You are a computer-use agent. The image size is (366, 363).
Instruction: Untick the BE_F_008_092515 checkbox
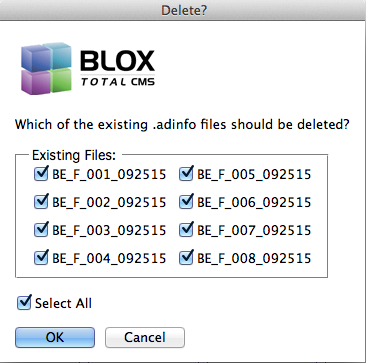pos(186,258)
